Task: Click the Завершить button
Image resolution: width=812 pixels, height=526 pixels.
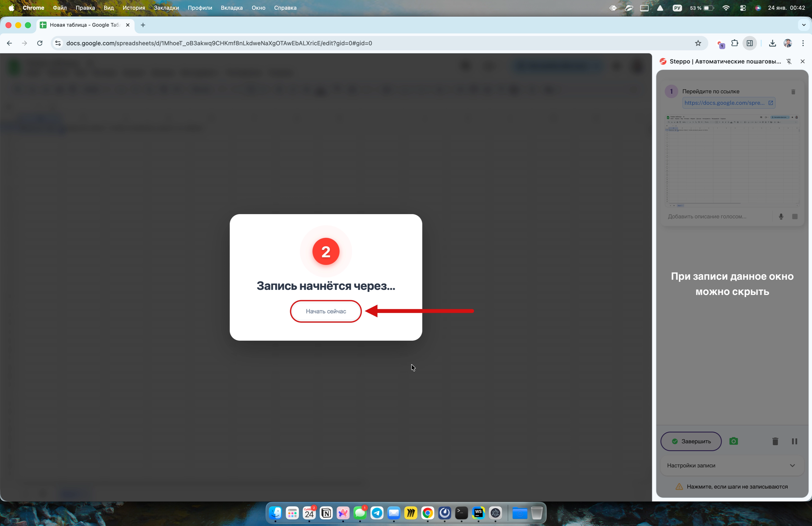Action: (x=691, y=441)
